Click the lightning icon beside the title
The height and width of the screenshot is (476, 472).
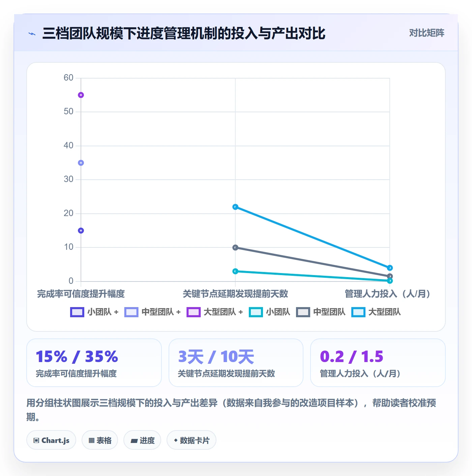point(32,34)
